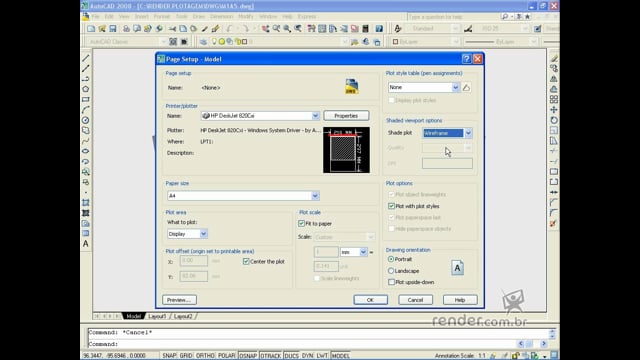Click the Preview... button
The image size is (640, 360).
[x=179, y=300]
